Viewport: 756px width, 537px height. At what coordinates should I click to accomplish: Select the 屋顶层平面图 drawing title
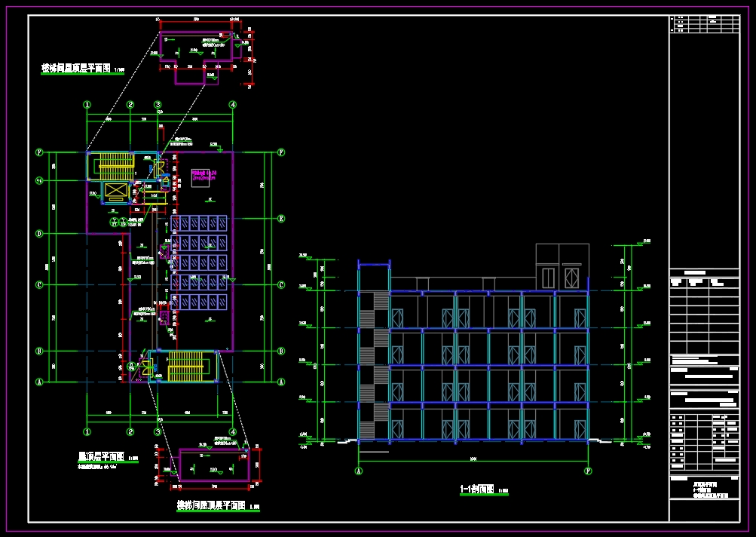click(101, 456)
